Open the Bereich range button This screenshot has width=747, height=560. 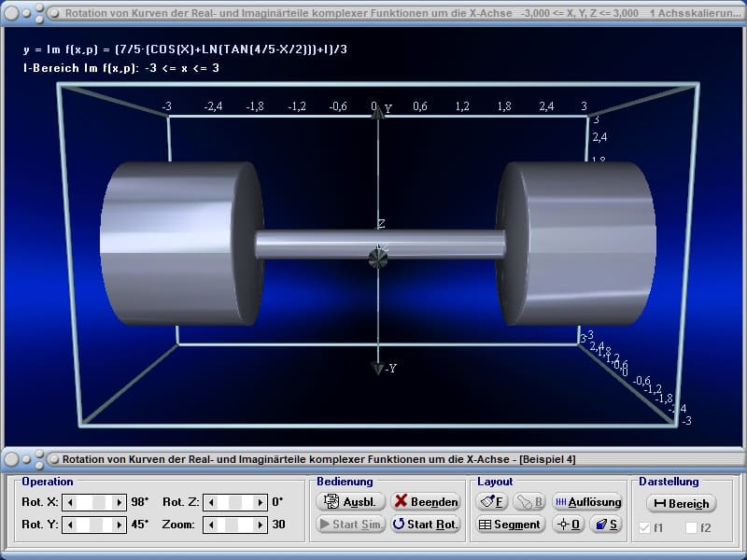point(682,503)
